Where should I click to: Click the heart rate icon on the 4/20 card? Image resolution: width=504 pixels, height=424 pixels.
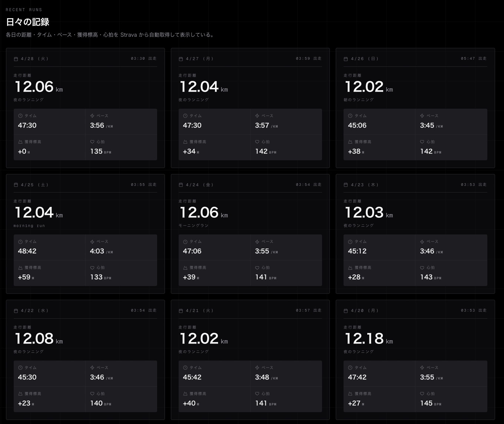pyautogui.click(x=422, y=394)
